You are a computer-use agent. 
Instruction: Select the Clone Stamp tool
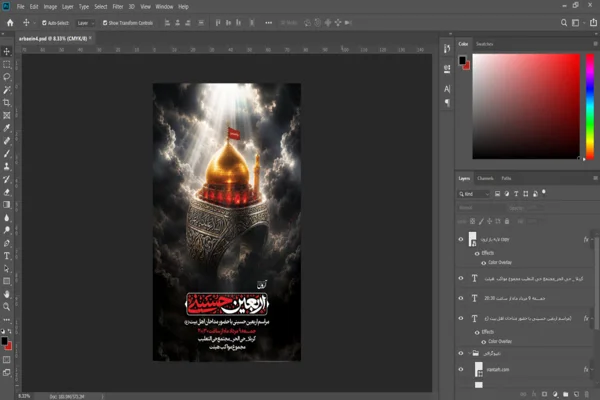(x=7, y=167)
